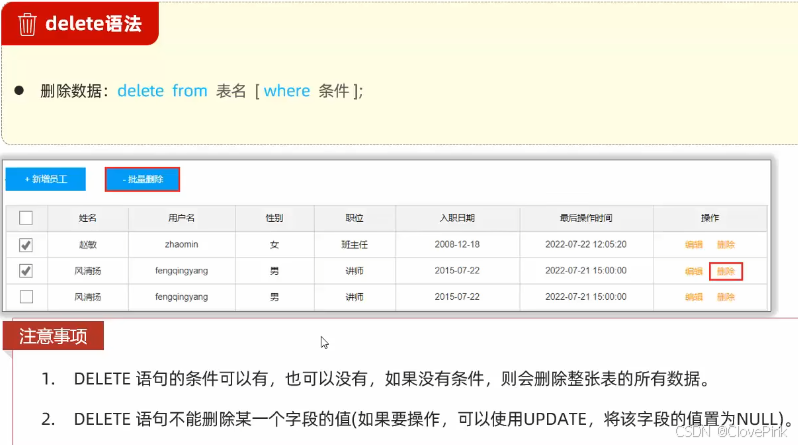Image resolution: width=798 pixels, height=445 pixels.
Task: Click the gender cell 女
Action: (x=274, y=245)
